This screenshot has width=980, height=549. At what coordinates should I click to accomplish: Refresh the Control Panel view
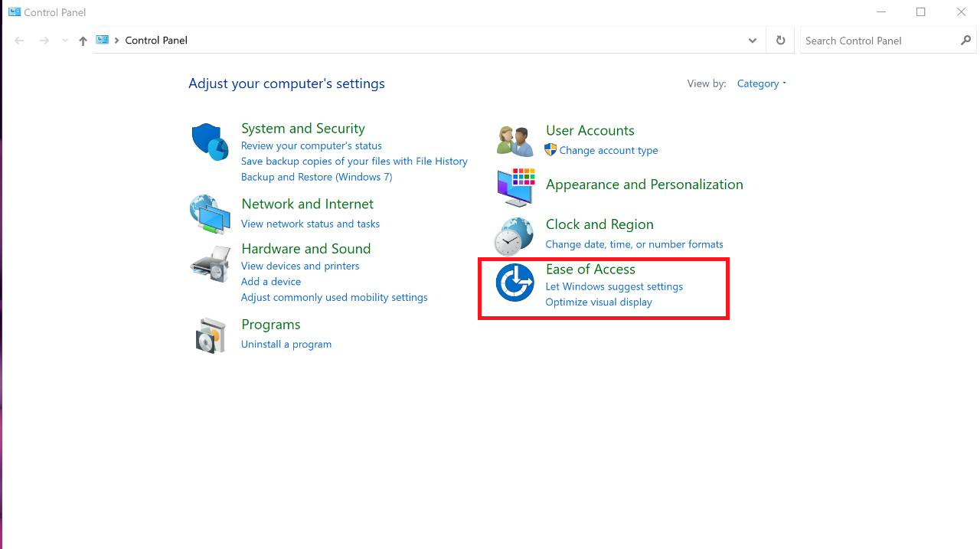780,41
